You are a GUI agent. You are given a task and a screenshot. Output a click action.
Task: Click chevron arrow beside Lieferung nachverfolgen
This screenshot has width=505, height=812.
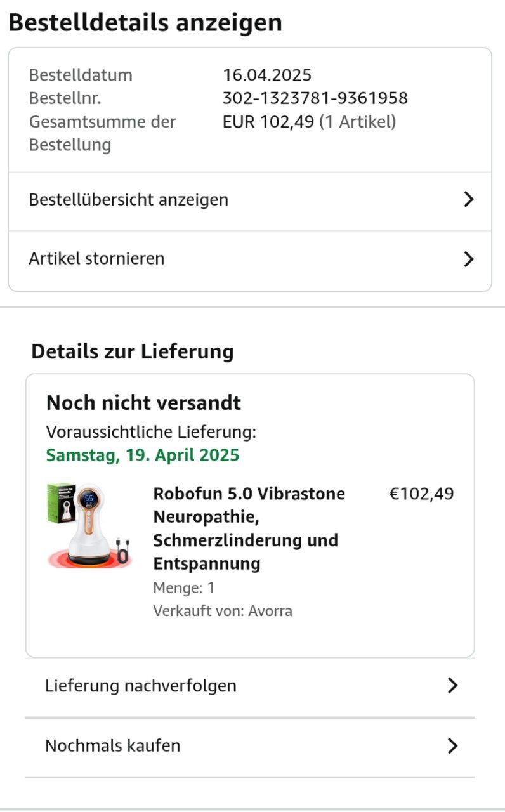click(452, 686)
